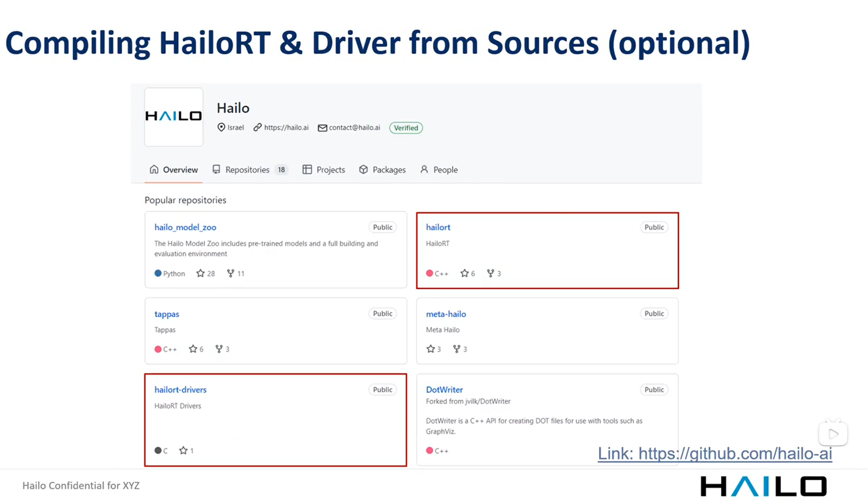Click the star icon on meta-hailo card

[x=430, y=349]
